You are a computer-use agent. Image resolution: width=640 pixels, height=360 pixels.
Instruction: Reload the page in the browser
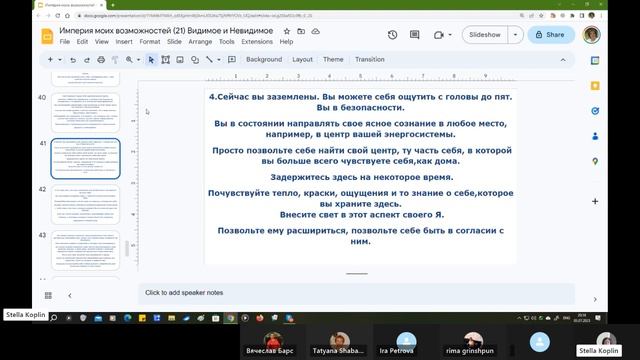click(x=58, y=16)
